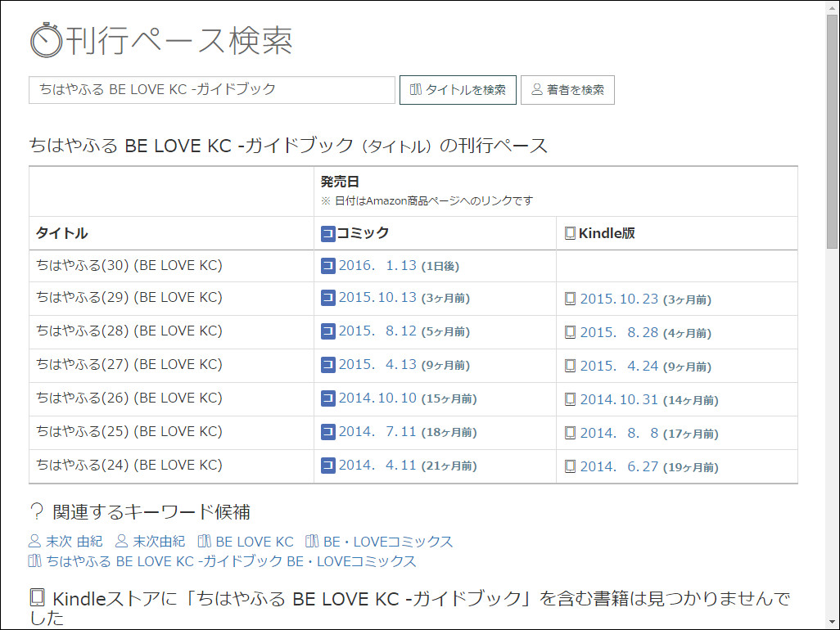
Task: Select row title ちはやふる(27) (BE LOVE KC)
Action: click(x=129, y=365)
